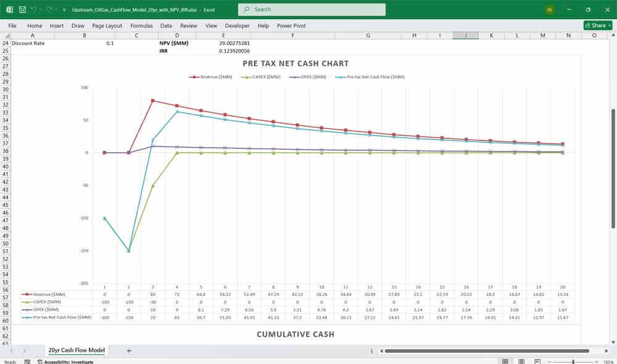Open the Power Pivot ribbon tab

click(x=291, y=25)
